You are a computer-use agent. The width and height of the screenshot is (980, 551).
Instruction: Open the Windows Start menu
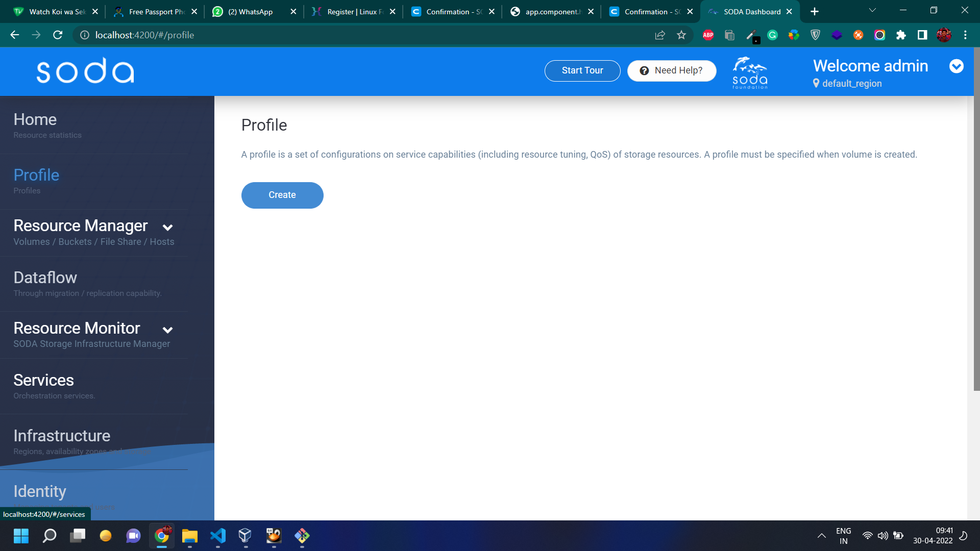(21, 536)
